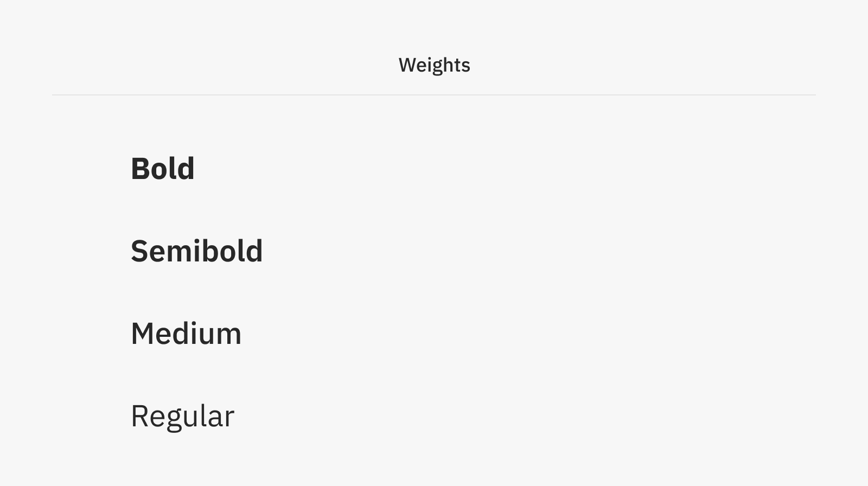The height and width of the screenshot is (486, 868).
Task: Click the capital B in Bold
Action: click(140, 169)
